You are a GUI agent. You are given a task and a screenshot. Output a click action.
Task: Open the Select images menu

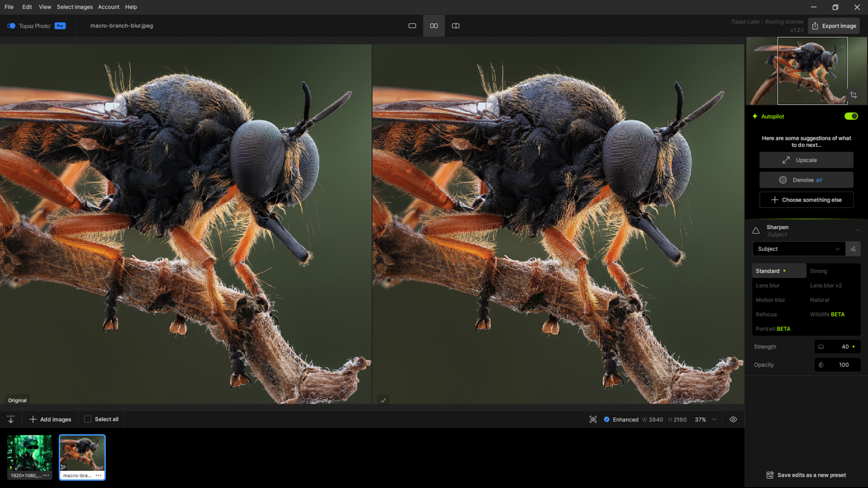75,7
